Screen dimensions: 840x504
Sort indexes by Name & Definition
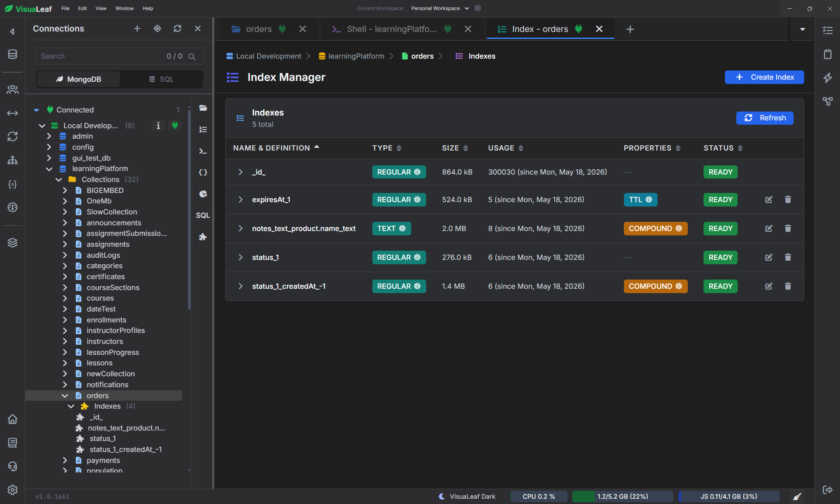click(x=276, y=148)
